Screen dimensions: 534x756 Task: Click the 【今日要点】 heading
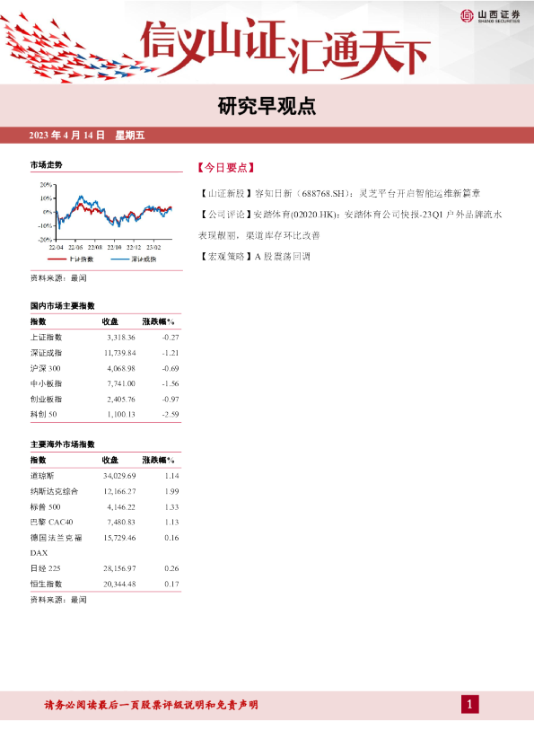pos(225,168)
